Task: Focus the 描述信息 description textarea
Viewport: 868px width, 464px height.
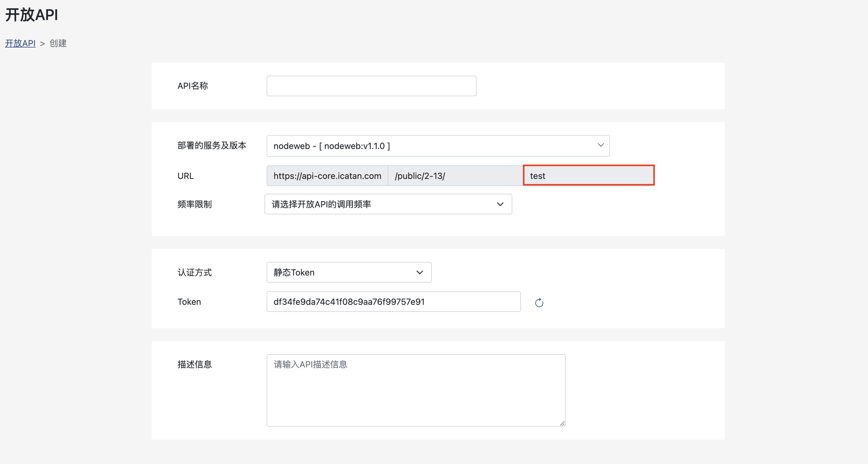Action: (416, 390)
